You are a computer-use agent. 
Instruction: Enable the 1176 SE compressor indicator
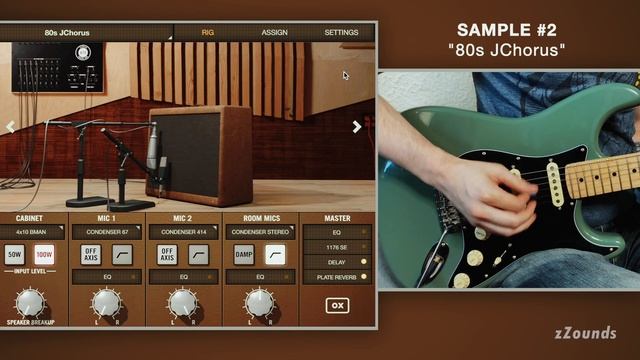click(364, 247)
